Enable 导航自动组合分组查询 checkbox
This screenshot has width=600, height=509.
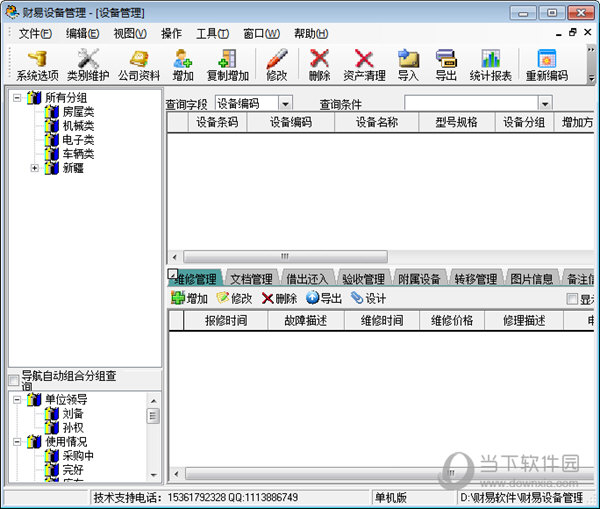coord(13,380)
